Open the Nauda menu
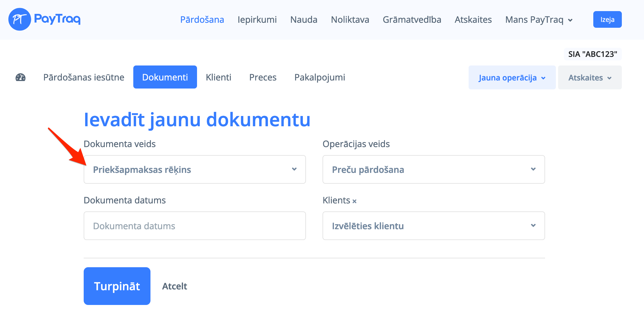Screen dimensions: 644x318 click(x=304, y=20)
